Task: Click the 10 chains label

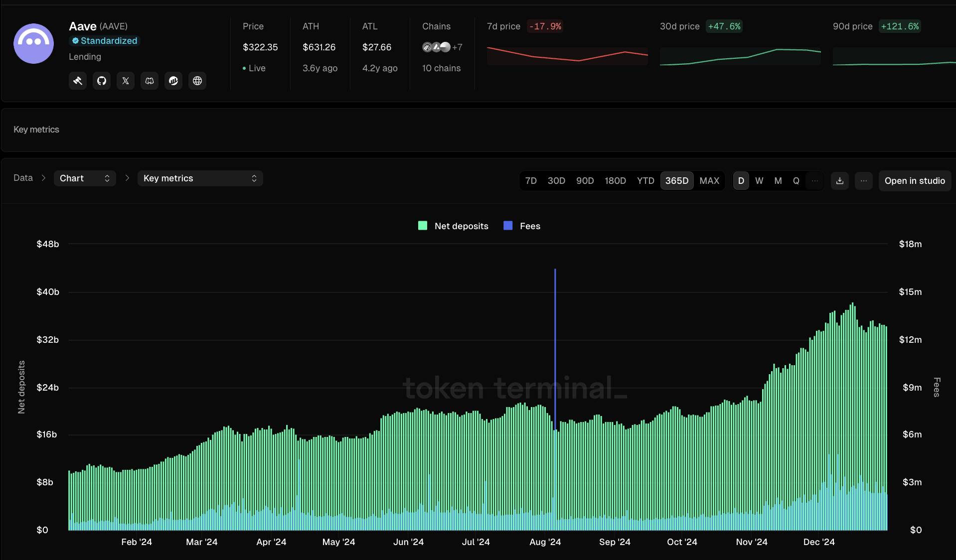Action: 441,68
